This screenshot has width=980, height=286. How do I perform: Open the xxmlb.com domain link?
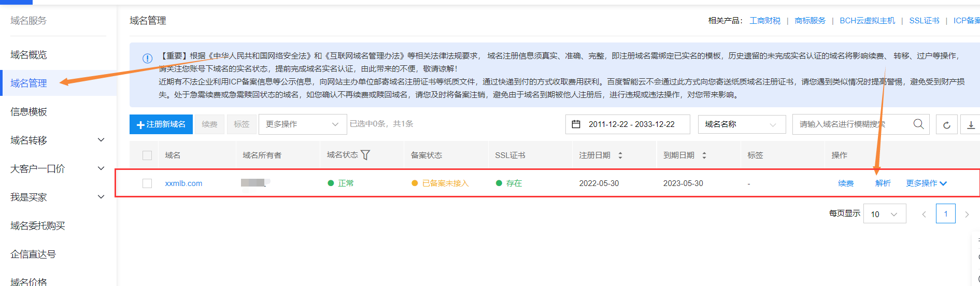coord(183,183)
